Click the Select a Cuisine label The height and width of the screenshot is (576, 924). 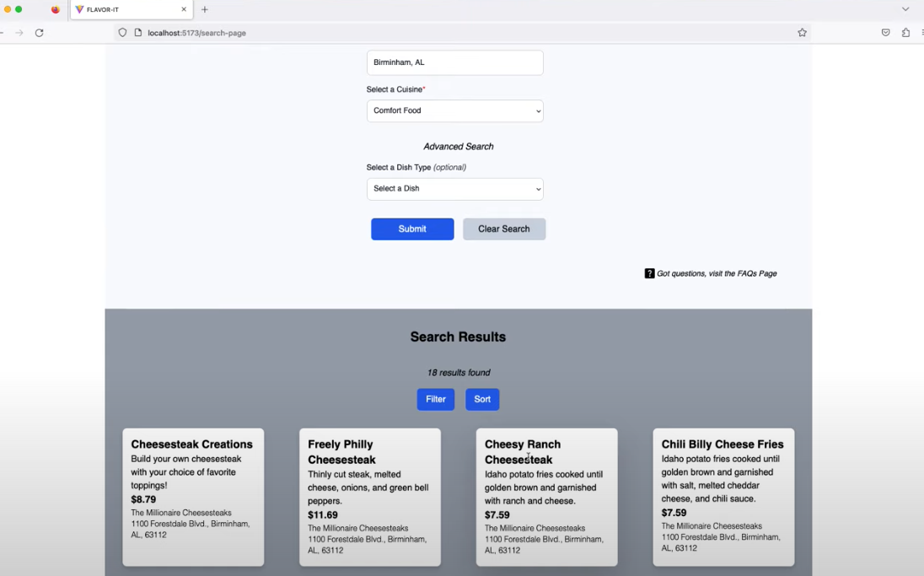pyautogui.click(x=395, y=89)
